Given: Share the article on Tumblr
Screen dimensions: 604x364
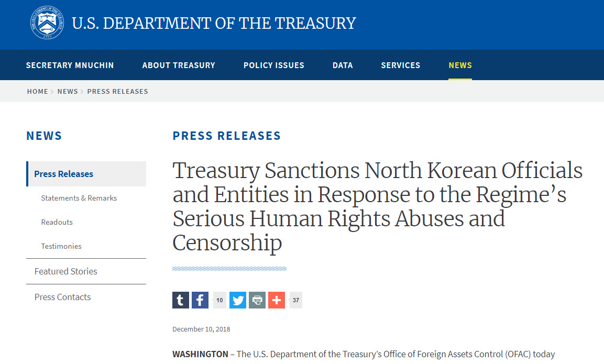Looking at the screenshot, I should (x=181, y=300).
